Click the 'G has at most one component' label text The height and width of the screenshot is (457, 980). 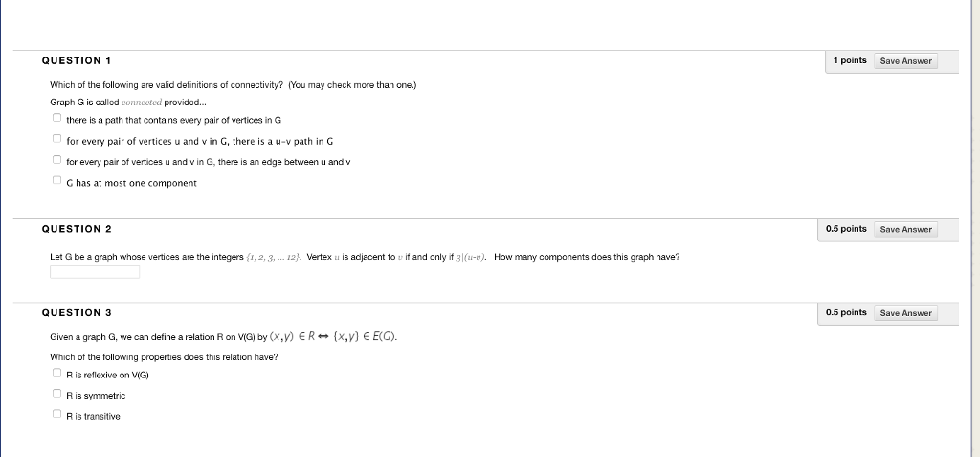[131, 183]
